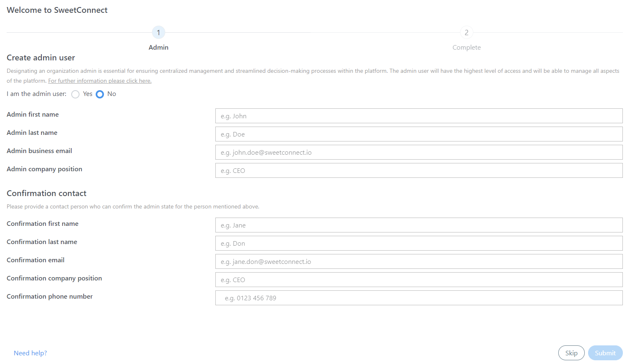Click the Admin company position label
Image resolution: width=627 pixels, height=364 pixels.
44,169
